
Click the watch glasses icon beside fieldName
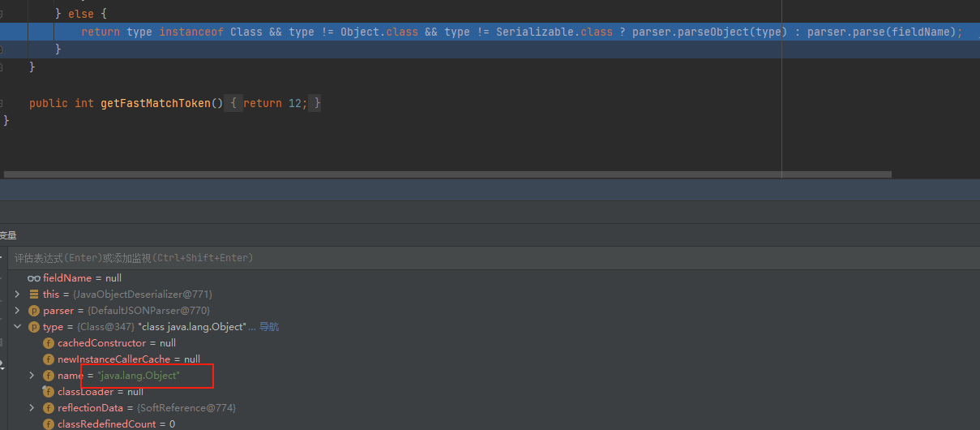tap(34, 277)
